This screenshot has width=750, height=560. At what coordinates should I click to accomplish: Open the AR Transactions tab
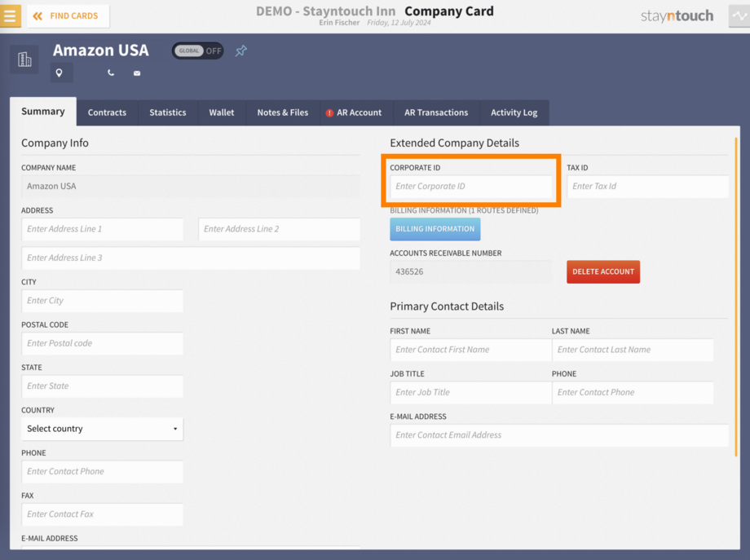(436, 112)
